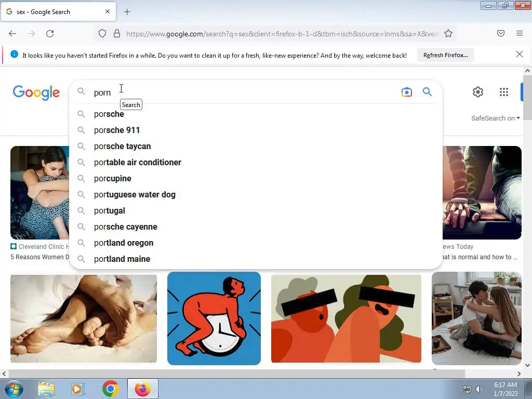The height and width of the screenshot is (399, 532).
Task: Select 'portland oregon' suggestion
Action: click(x=256, y=243)
